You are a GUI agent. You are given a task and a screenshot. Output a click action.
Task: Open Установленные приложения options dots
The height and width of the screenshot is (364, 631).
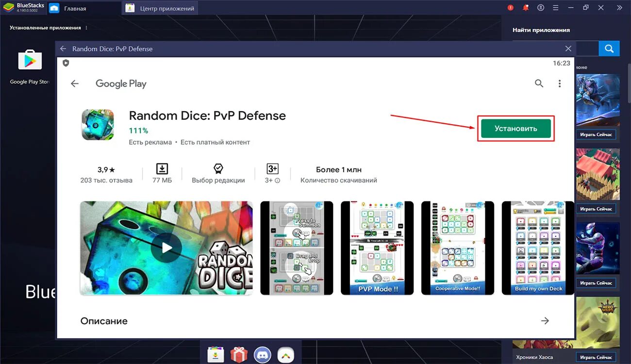click(87, 28)
